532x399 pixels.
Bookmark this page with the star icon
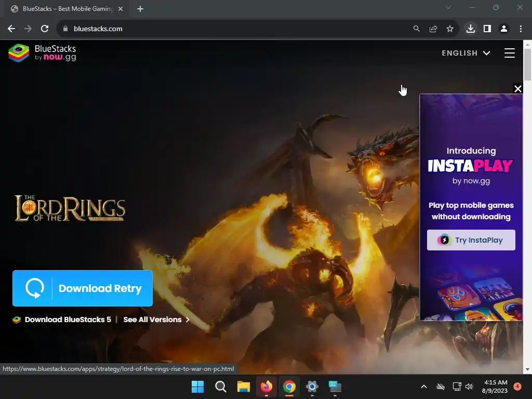pos(449,29)
